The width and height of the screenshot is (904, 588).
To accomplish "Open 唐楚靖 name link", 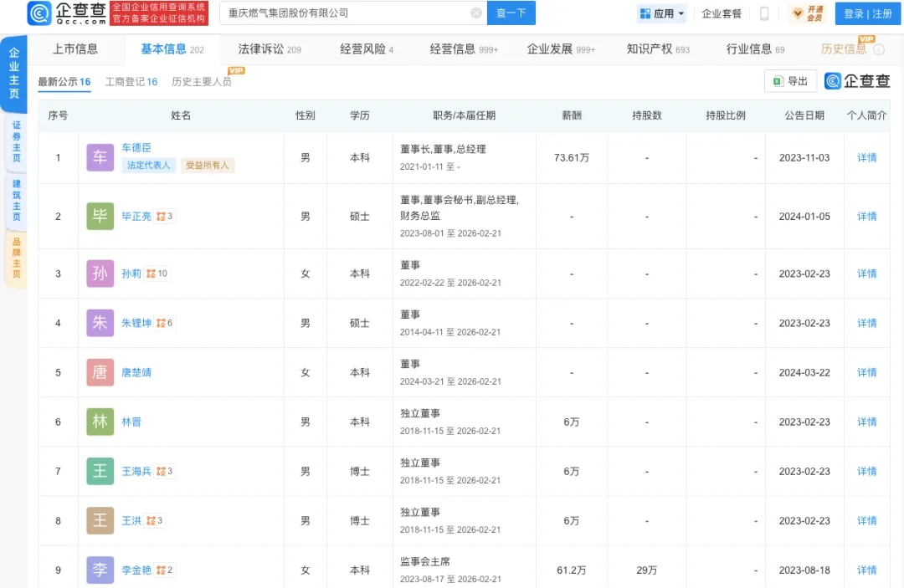I will (x=136, y=372).
